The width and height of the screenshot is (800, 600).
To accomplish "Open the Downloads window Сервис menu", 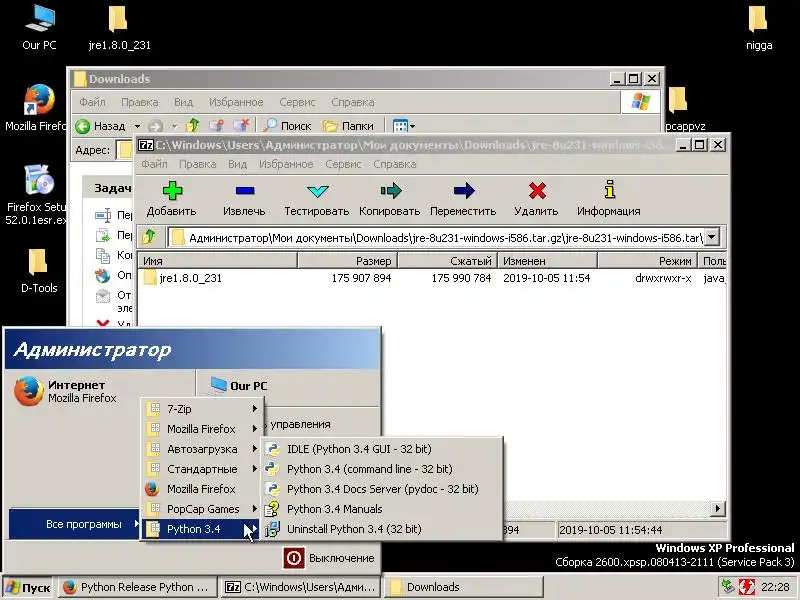I will [297, 102].
